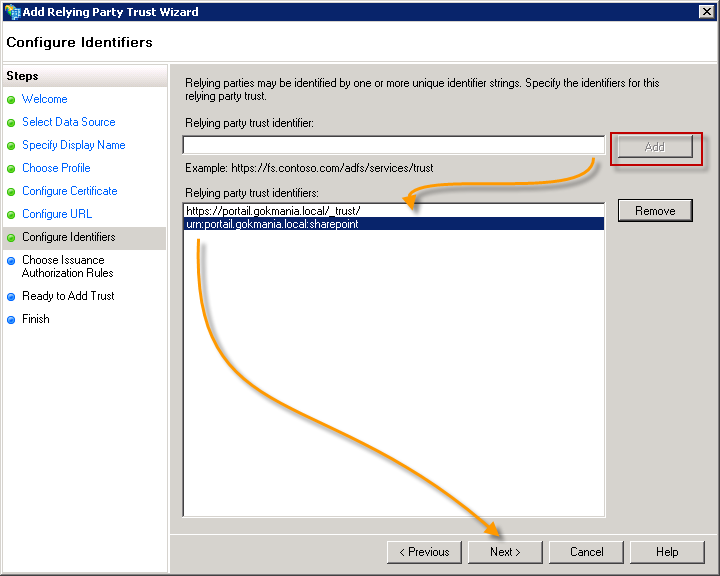Focus the relying party trust identifier field
The height and width of the screenshot is (576, 720).
click(x=394, y=145)
